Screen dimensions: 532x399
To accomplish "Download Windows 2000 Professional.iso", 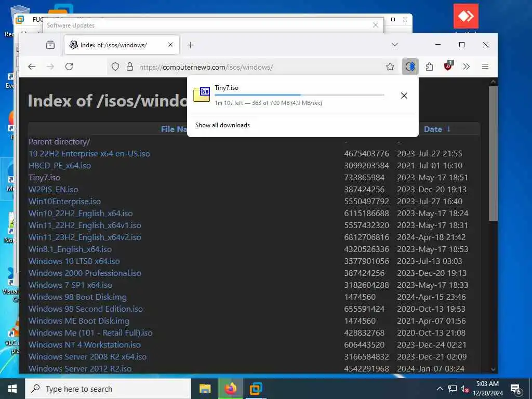I will 85,273.
